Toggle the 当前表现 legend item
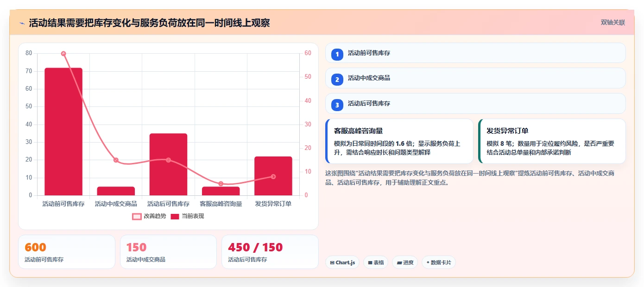Image resolution: width=644 pixels, height=287 pixels. click(x=188, y=216)
